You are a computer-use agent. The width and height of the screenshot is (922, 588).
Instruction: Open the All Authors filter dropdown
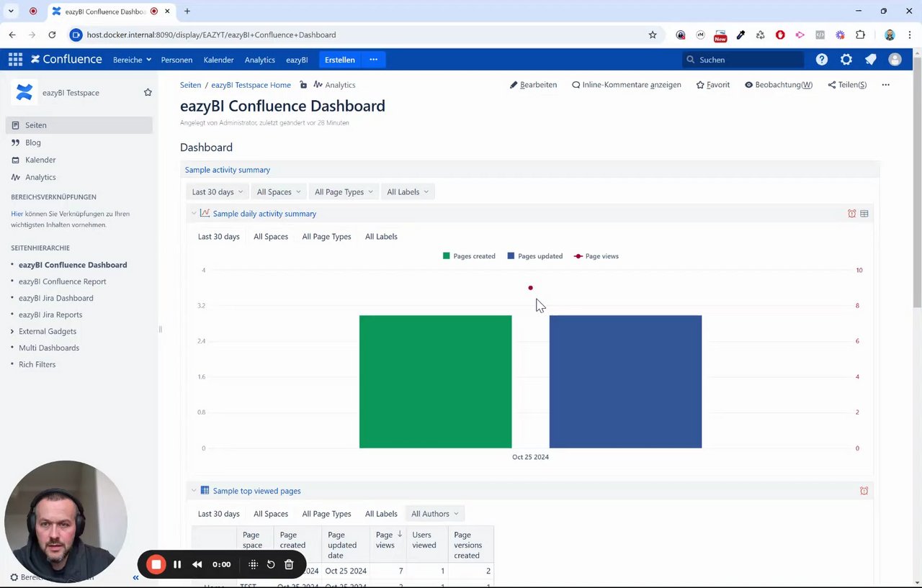(x=435, y=514)
